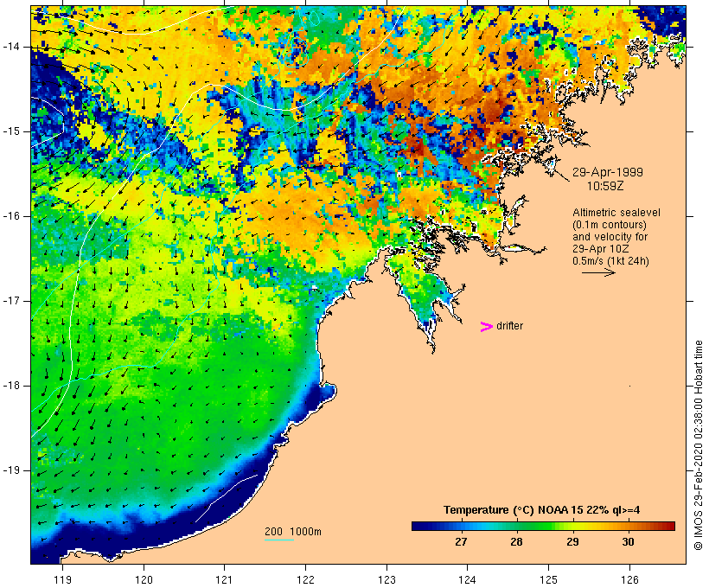Click longitude axis label 119
The image size is (709, 588).
tap(62, 579)
